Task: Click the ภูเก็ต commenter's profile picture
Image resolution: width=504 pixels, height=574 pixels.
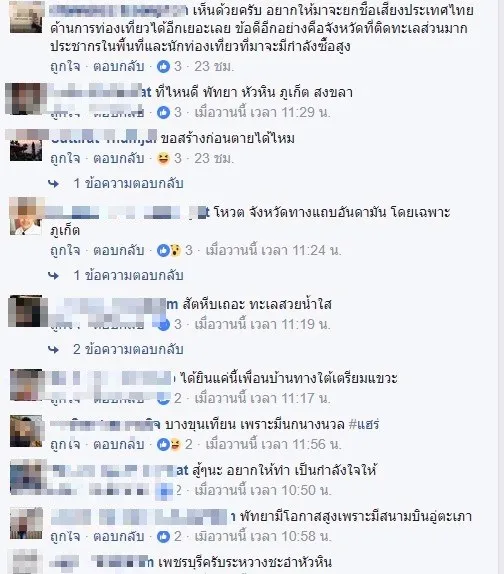Action: point(26,216)
